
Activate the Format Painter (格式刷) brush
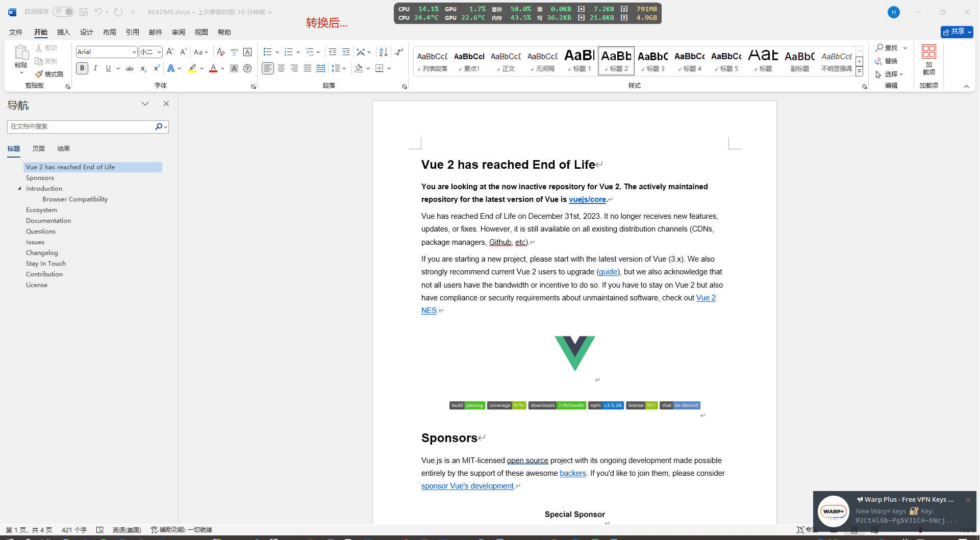[x=49, y=74]
